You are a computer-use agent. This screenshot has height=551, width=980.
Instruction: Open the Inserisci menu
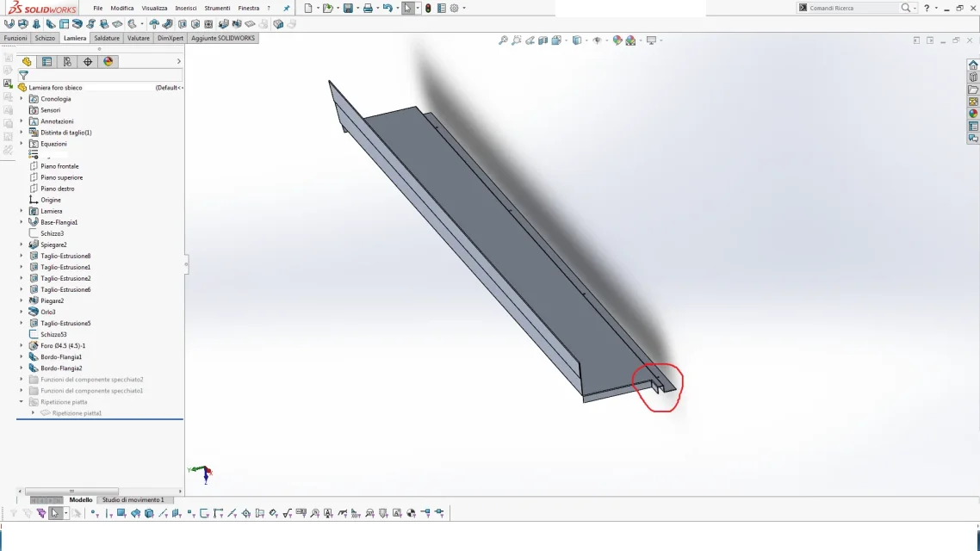[x=186, y=8]
